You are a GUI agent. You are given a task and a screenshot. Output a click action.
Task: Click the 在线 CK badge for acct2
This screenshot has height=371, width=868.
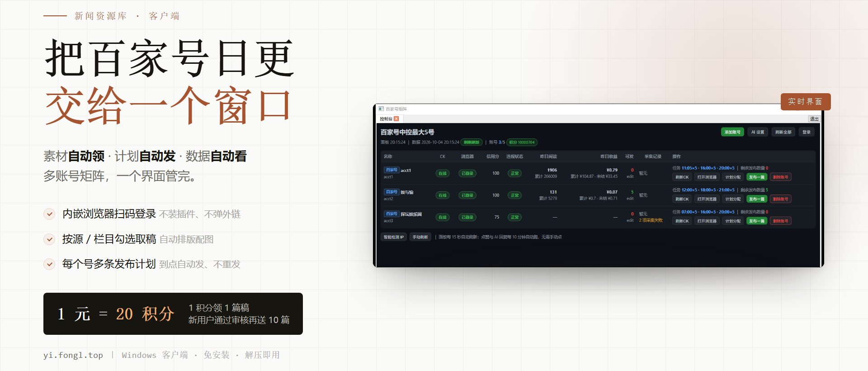[443, 195]
